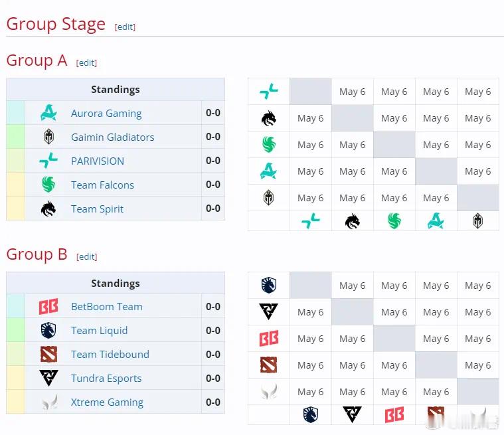Click Team Spirit dragon logo in standings
Image resolution: width=504 pixels, height=435 pixels.
click(x=48, y=209)
